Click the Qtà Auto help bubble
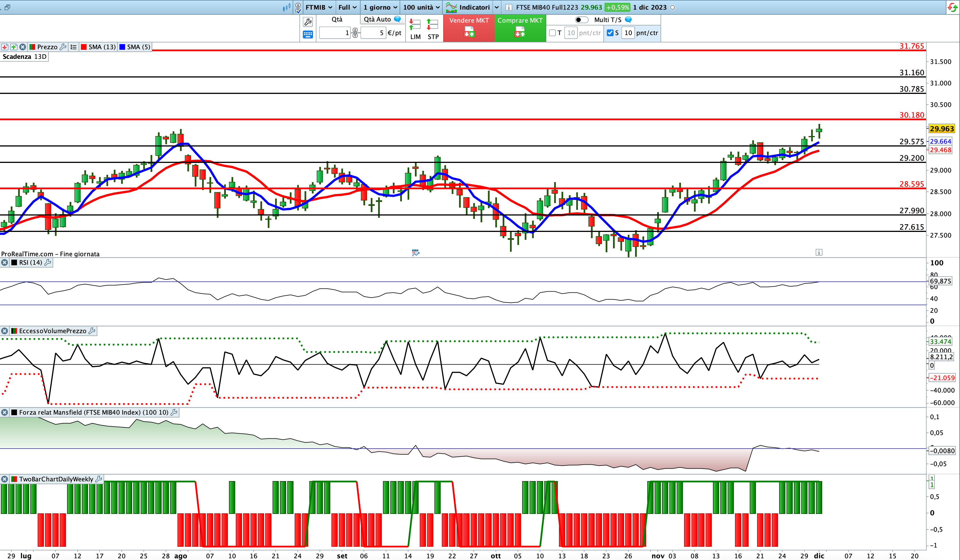Image resolution: width=960 pixels, height=560 pixels. pos(397,19)
